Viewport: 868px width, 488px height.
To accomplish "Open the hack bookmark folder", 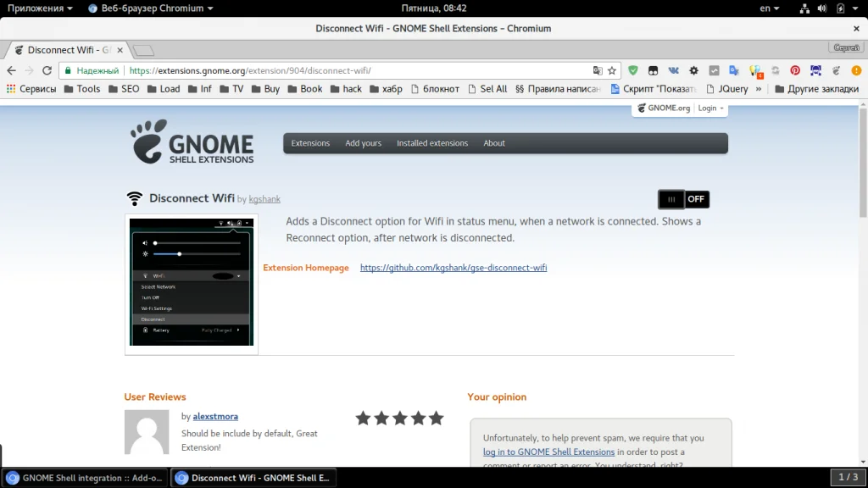I will [346, 88].
